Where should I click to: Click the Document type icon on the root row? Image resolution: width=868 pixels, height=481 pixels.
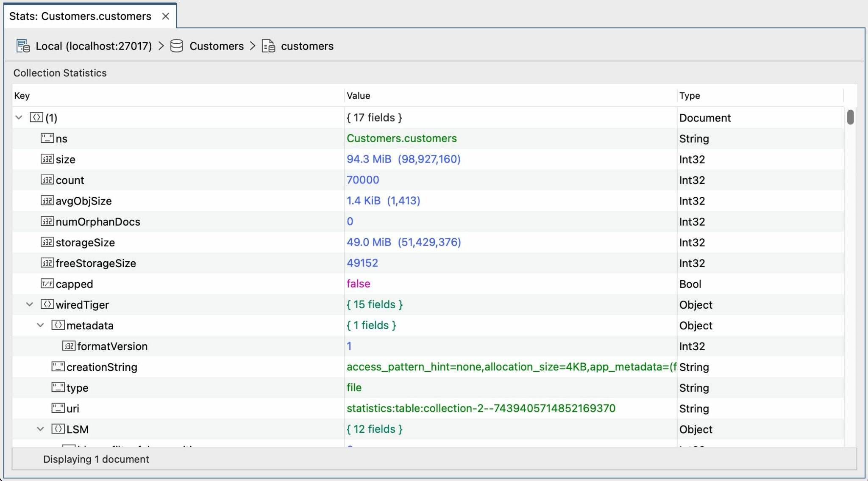click(x=36, y=118)
